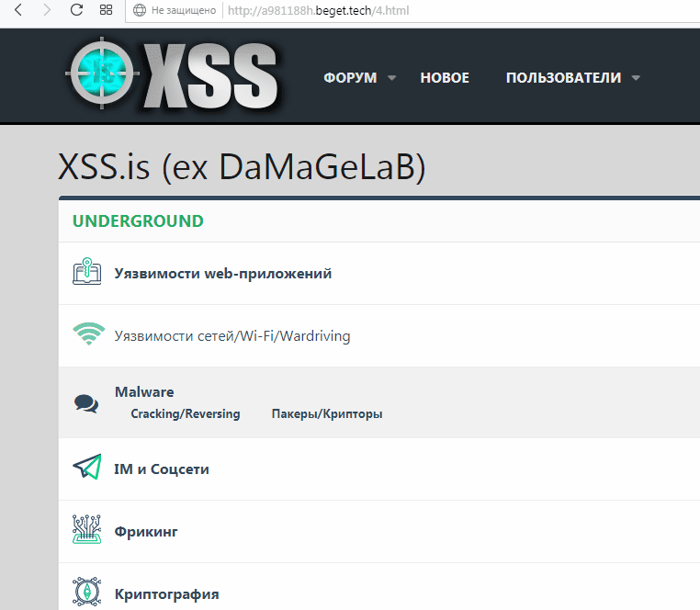Open the ФОРУМ navigation item

[x=350, y=78]
